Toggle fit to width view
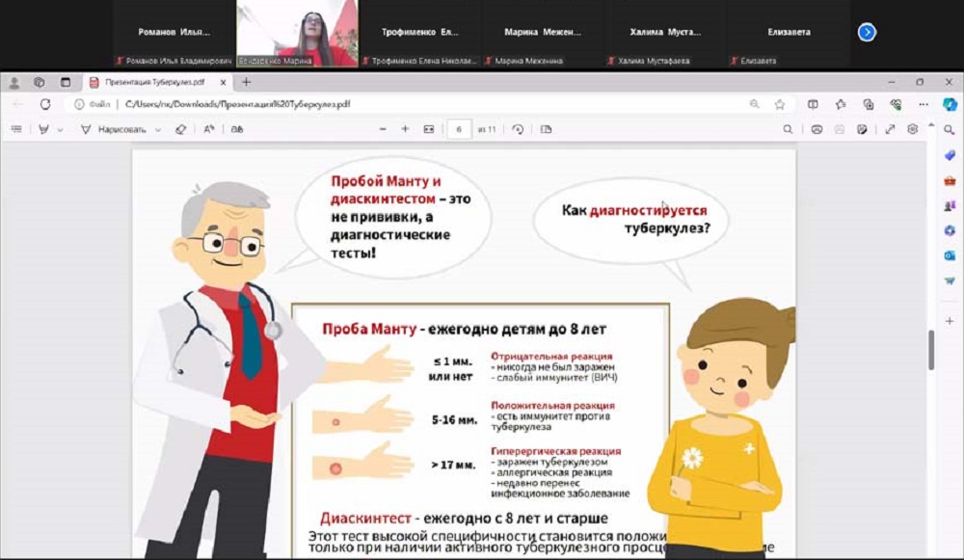Image resolution: width=964 pixels, height=560 pixels. coord(429,129)
